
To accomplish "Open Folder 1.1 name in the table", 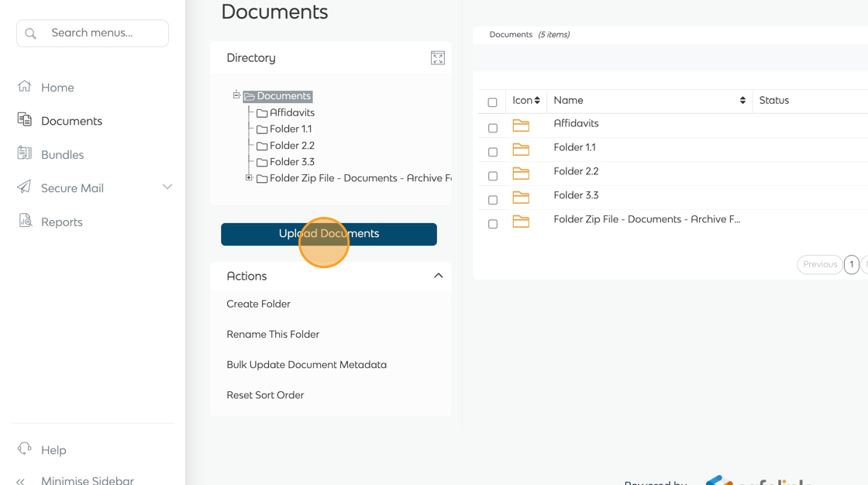I will point(574,147).
